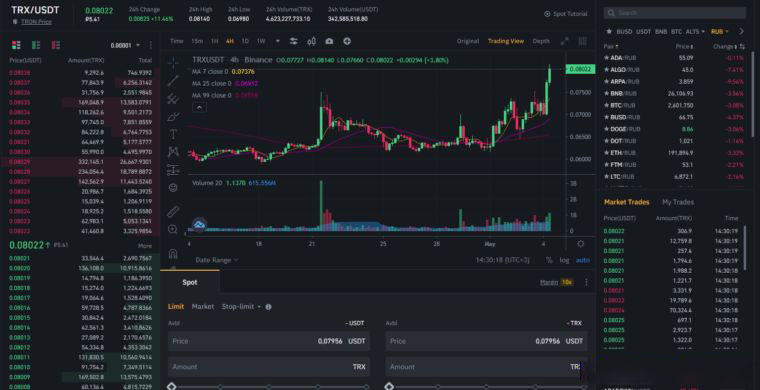Screen dimensions: 760x390
Task: Toggle the magnet snap mode
Action: coord(173,253)
